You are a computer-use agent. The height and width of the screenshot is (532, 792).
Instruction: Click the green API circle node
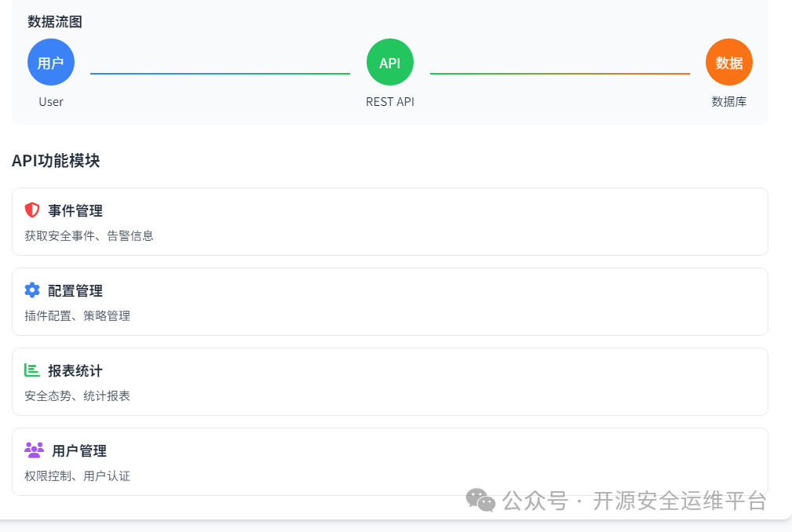tap(390, 62)
